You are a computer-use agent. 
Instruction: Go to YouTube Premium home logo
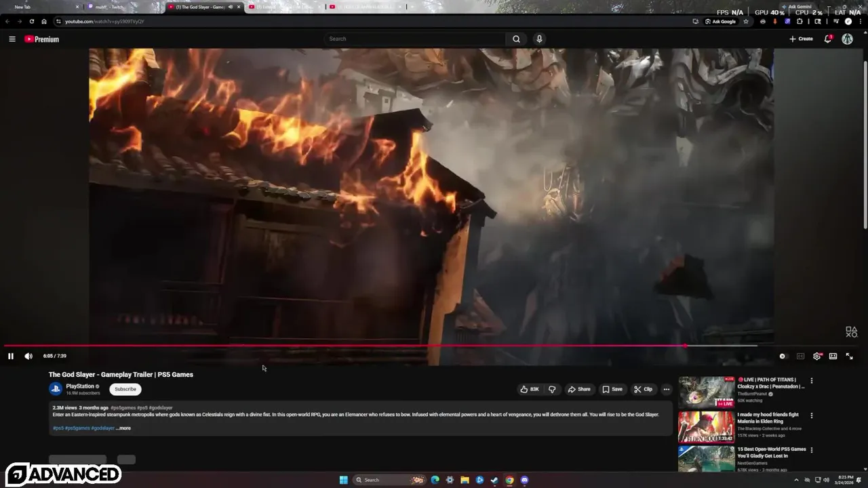tap(42, 39)
